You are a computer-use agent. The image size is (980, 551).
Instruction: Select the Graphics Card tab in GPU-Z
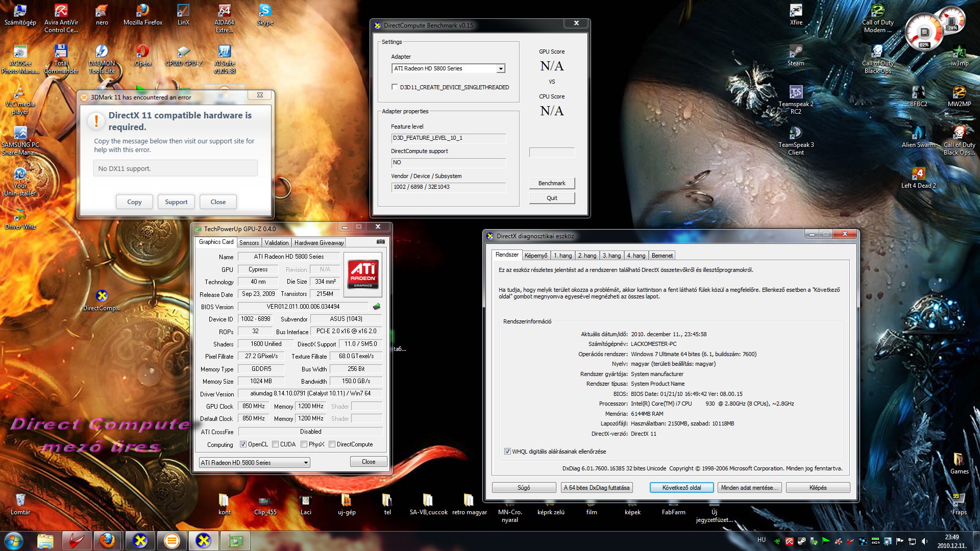(216, 242)
